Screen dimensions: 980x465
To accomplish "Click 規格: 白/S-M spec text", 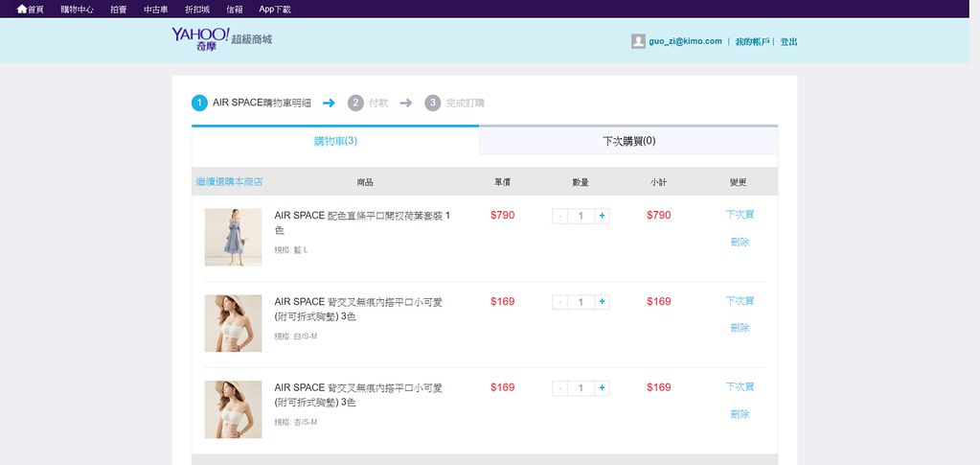I will (x=296, y=337).
